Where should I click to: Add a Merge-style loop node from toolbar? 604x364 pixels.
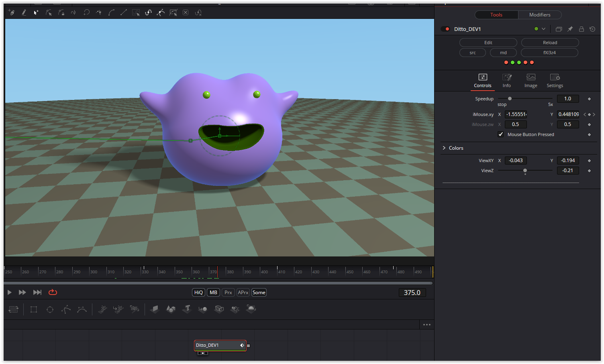[14, 309]
